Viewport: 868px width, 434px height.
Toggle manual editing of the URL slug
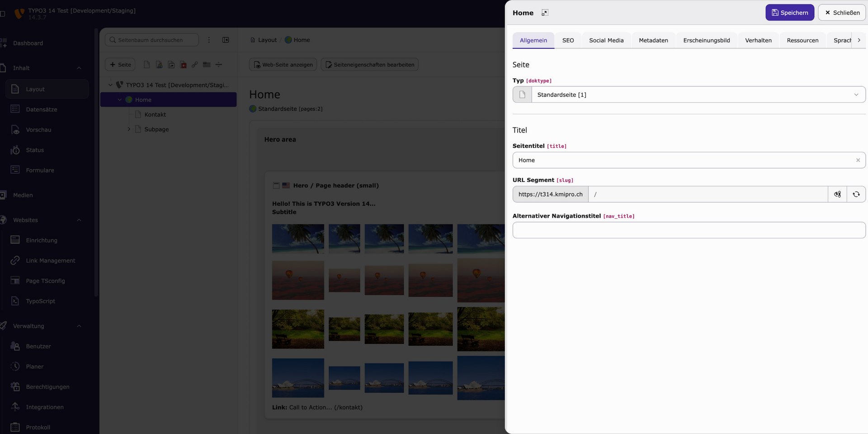coord(837,194)
